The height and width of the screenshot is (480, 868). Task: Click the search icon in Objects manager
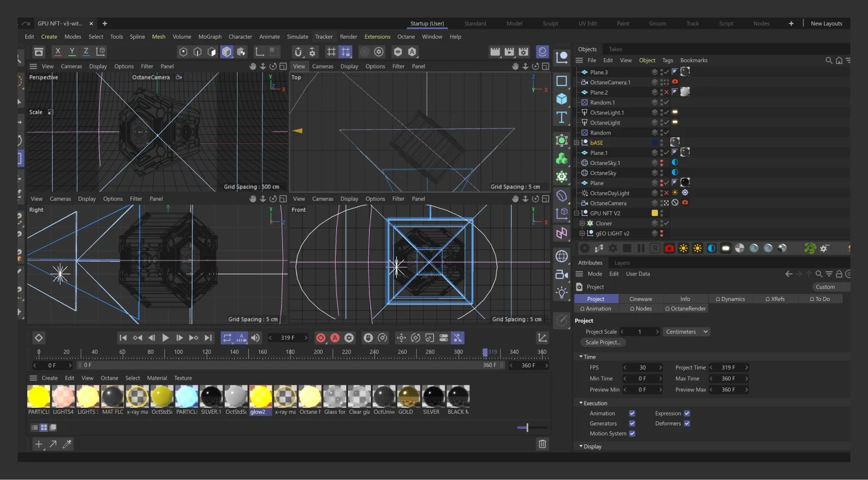[829, 60]
